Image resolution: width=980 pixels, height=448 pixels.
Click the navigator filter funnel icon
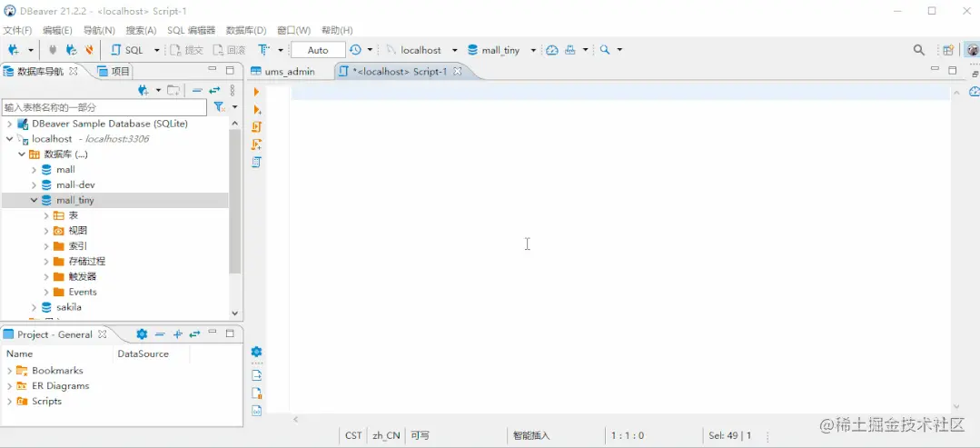[x=219, y=107]
